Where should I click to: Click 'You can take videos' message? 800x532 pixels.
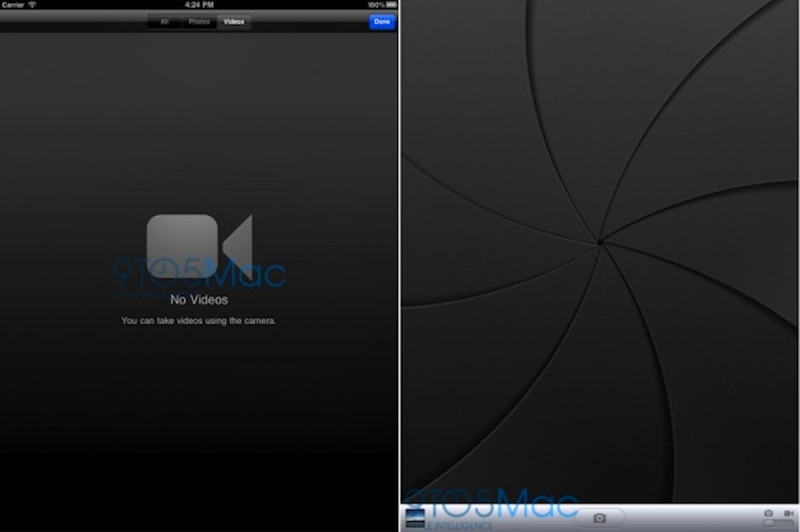[x=199, y=321]
